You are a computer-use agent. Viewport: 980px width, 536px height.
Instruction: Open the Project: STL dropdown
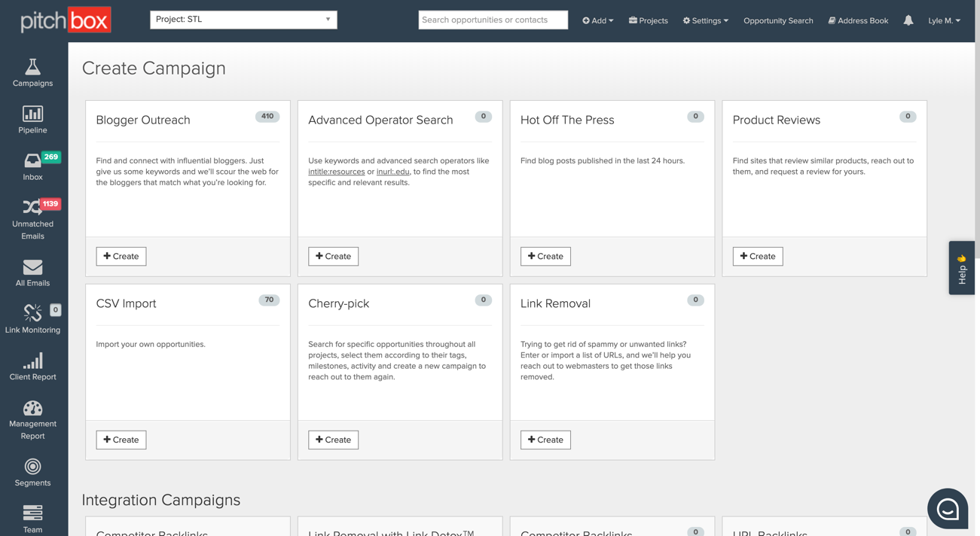click(x=243, y=20)
